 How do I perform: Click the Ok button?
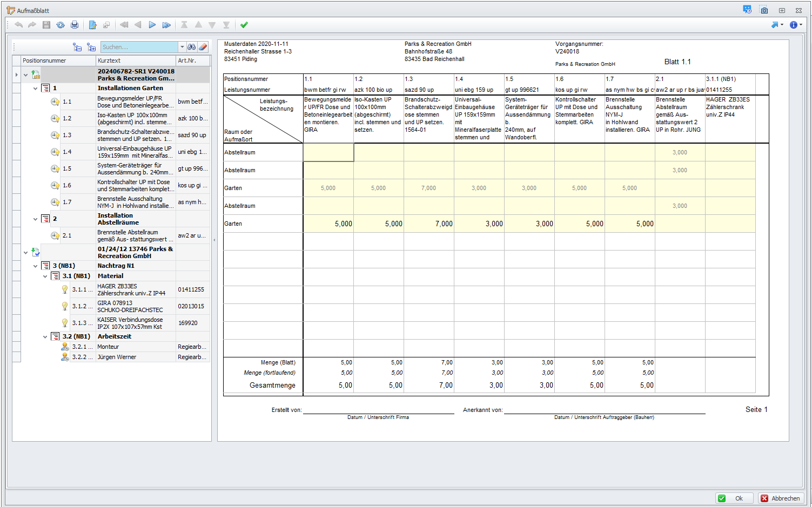734,498
